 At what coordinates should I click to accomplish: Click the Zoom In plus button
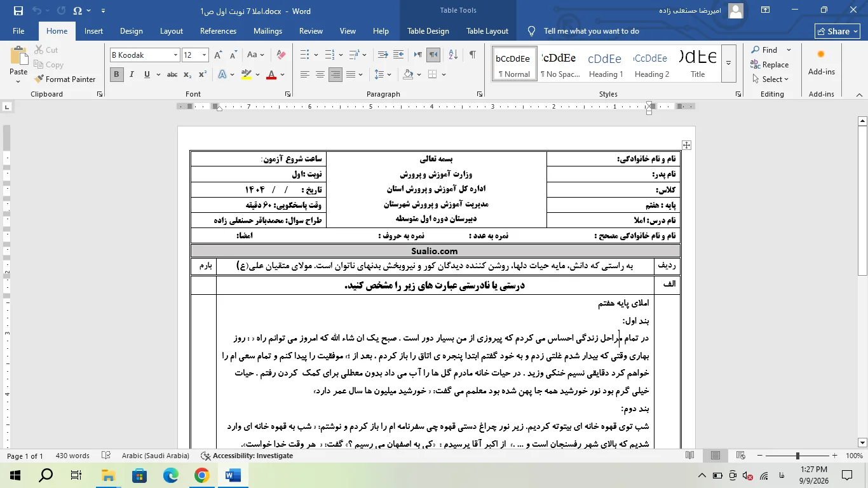coord(836,456)
